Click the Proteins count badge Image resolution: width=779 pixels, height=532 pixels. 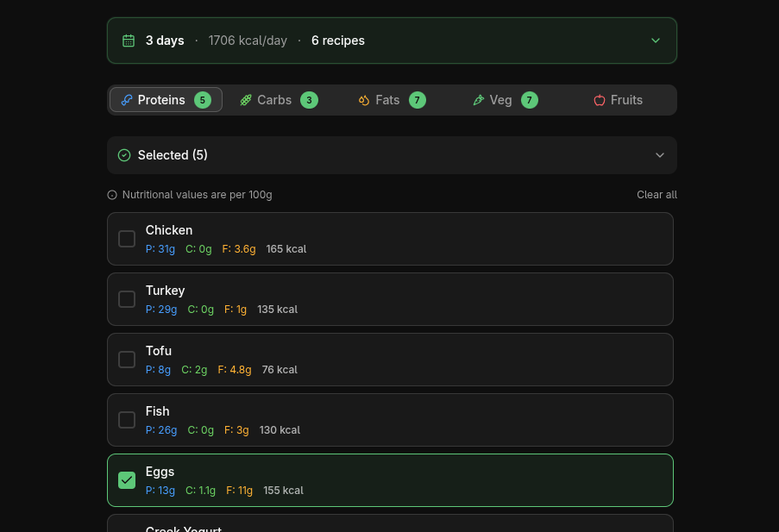tap(203, 99)
